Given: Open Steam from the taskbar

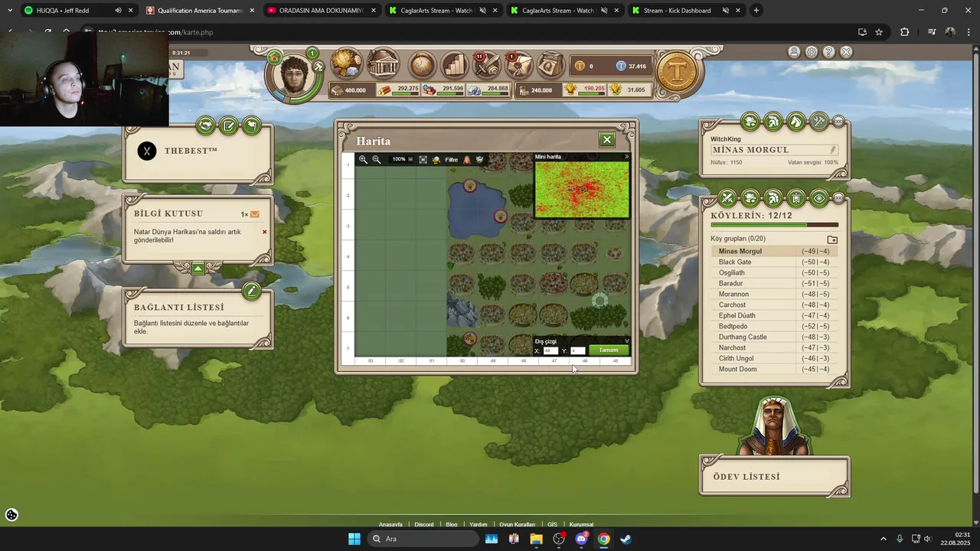Looking at the screenshot, I should [626, 539].
